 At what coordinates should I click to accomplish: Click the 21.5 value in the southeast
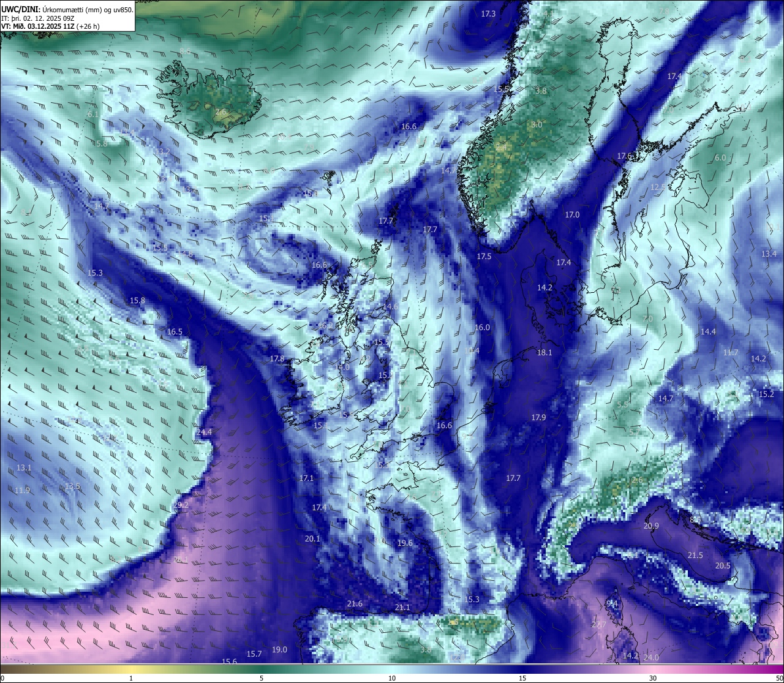[695, 555]
